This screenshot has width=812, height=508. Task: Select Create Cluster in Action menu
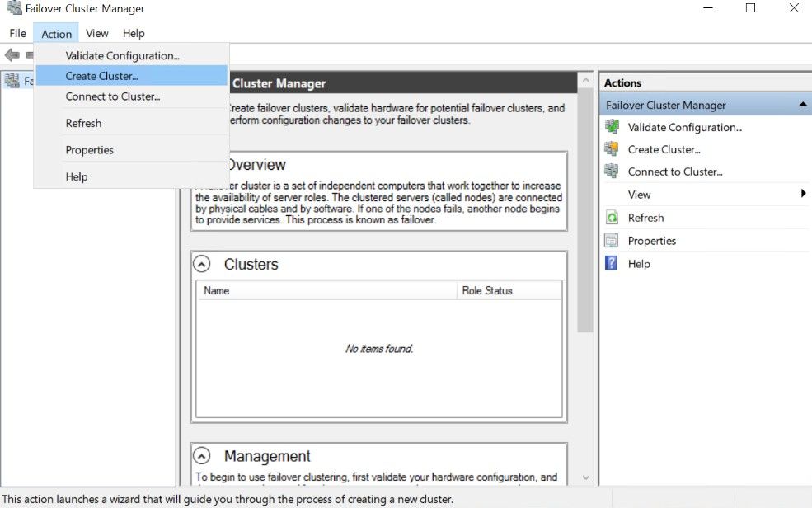132,76
